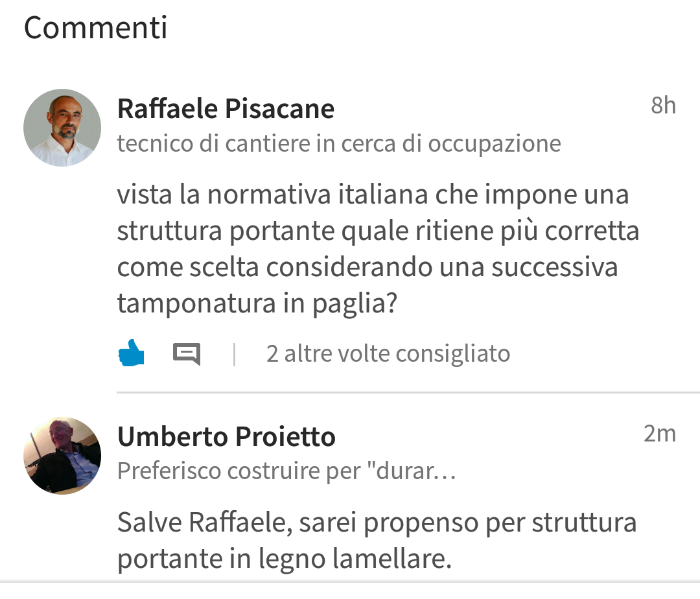Tap the "8h" comment timestamp
Screen dimensions: 700x599
click(x=663, y=105)
